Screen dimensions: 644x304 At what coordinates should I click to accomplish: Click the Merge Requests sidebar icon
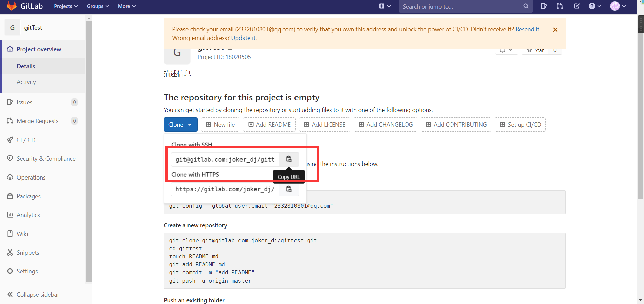pyautogui.click(x=10, y=121)
